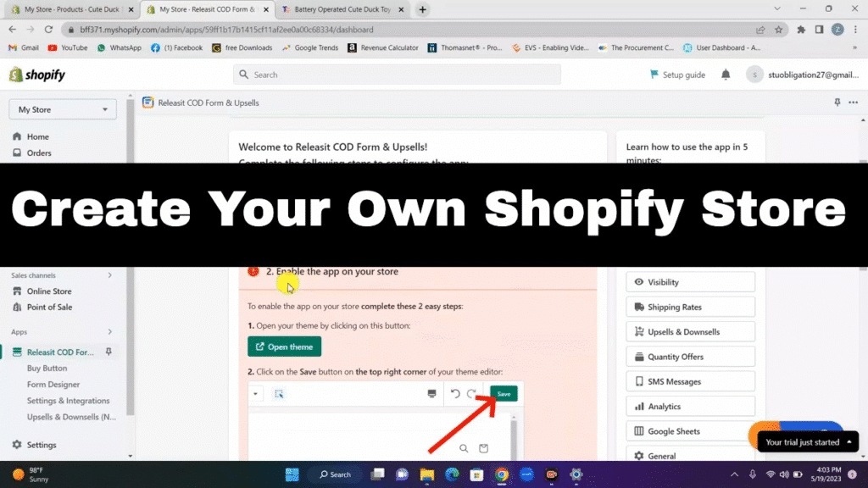Open the Analytics panel button
Screen dimensions: 868x488
(690, 407)
